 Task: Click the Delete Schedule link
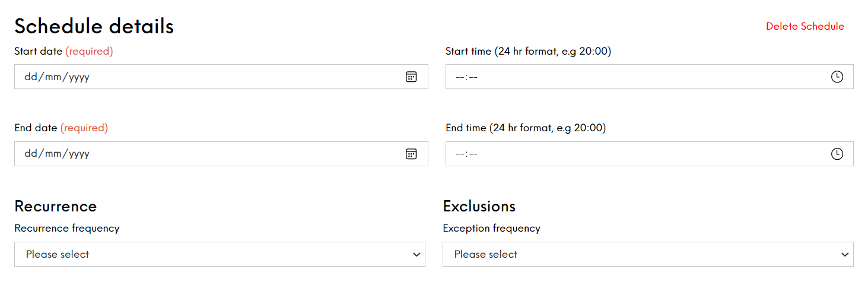coord(805,26)
